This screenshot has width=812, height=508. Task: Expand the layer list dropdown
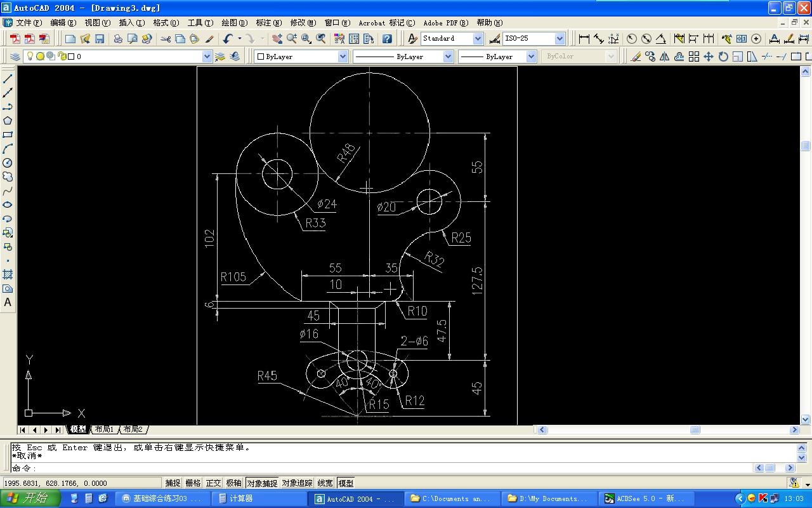point(207,57)
